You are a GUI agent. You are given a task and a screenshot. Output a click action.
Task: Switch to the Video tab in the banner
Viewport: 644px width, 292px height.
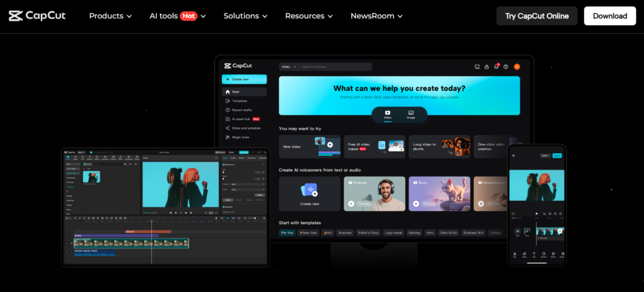click(387, 114)
